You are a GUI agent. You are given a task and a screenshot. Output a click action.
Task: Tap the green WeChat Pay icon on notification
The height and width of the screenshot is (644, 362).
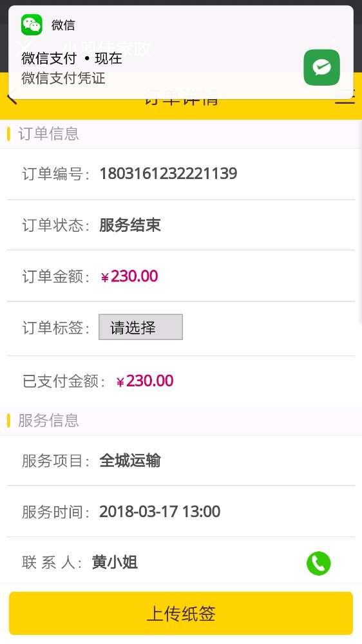(321, 68)
